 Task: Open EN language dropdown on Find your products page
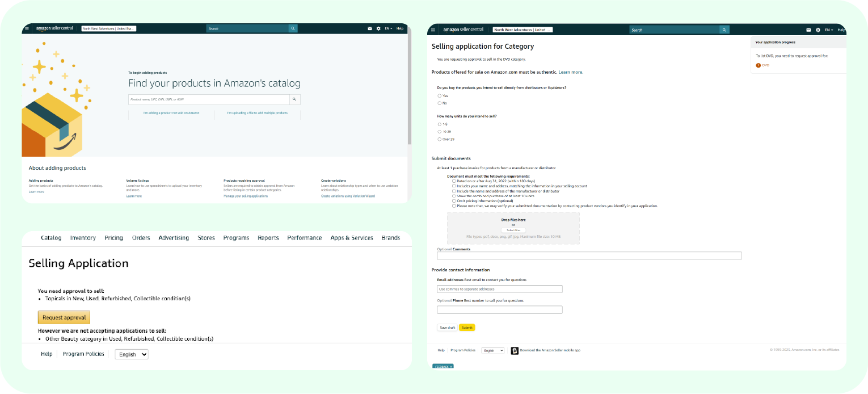pos(388,28)
